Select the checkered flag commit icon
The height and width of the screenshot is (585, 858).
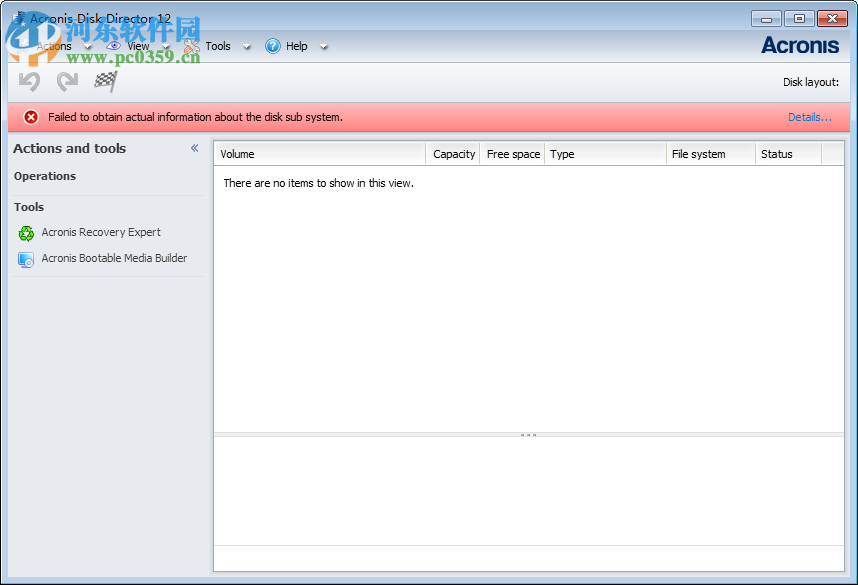point(105,81)
